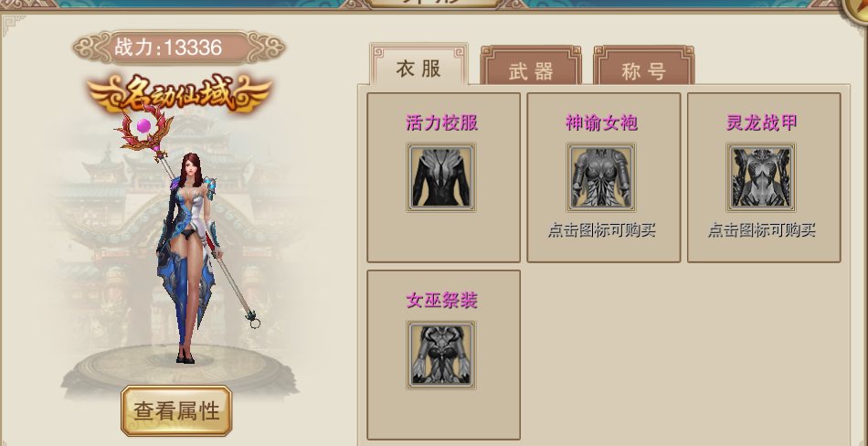Click 点击图标可购买 text under 神谕女袍
Image resolution: width=868 pixels, height=446 pixels.
click(602, 230)
